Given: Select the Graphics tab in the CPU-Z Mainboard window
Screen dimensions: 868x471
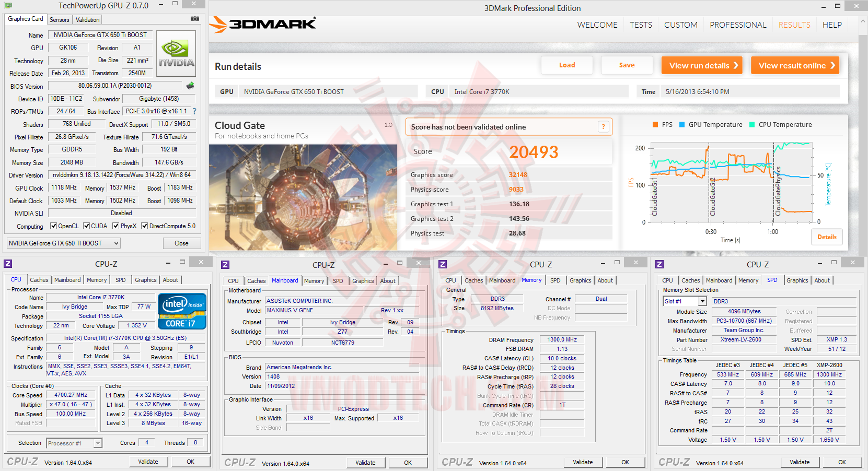Looking at the screenshot, I should coord(363,281).
